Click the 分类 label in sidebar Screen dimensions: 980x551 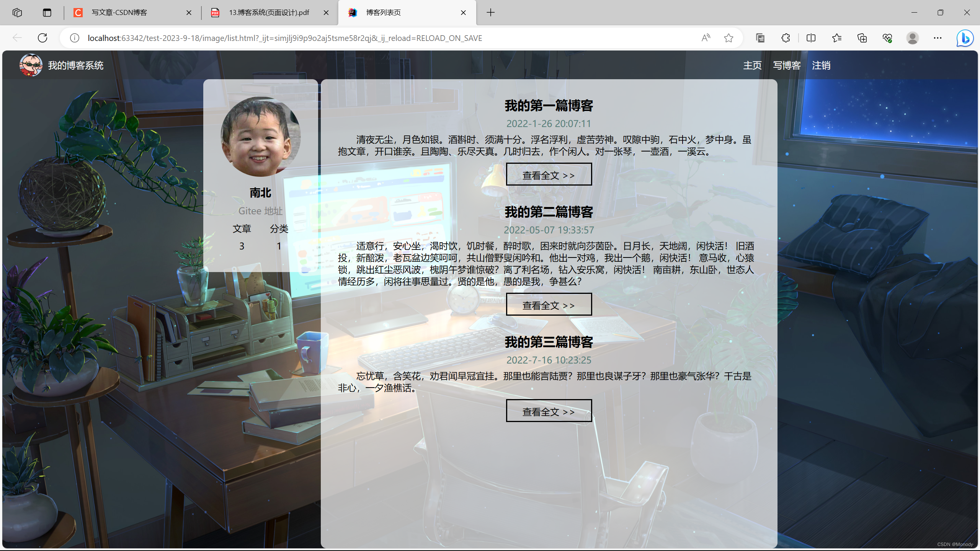pyautogui.click(x=279, y=229)
